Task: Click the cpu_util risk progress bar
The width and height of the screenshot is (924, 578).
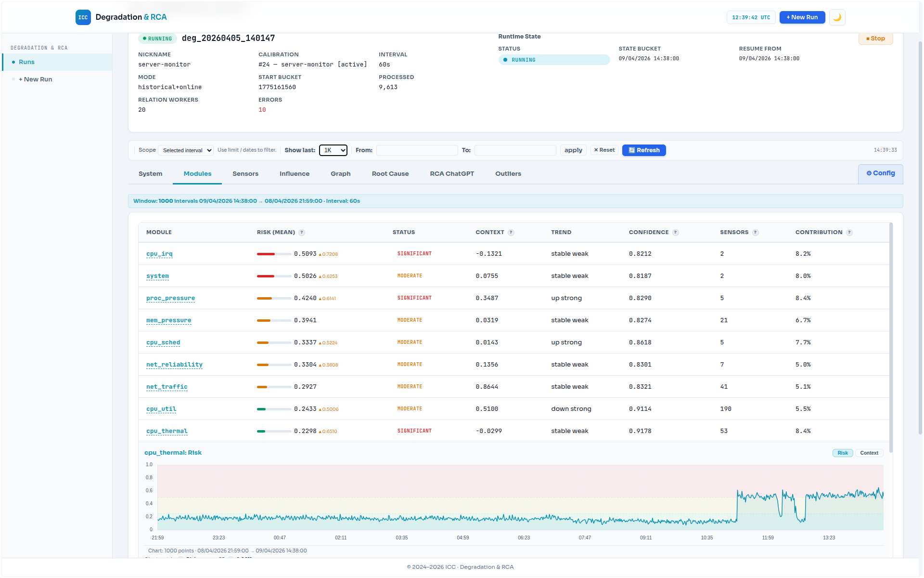Action: click(x=274, y=408)
